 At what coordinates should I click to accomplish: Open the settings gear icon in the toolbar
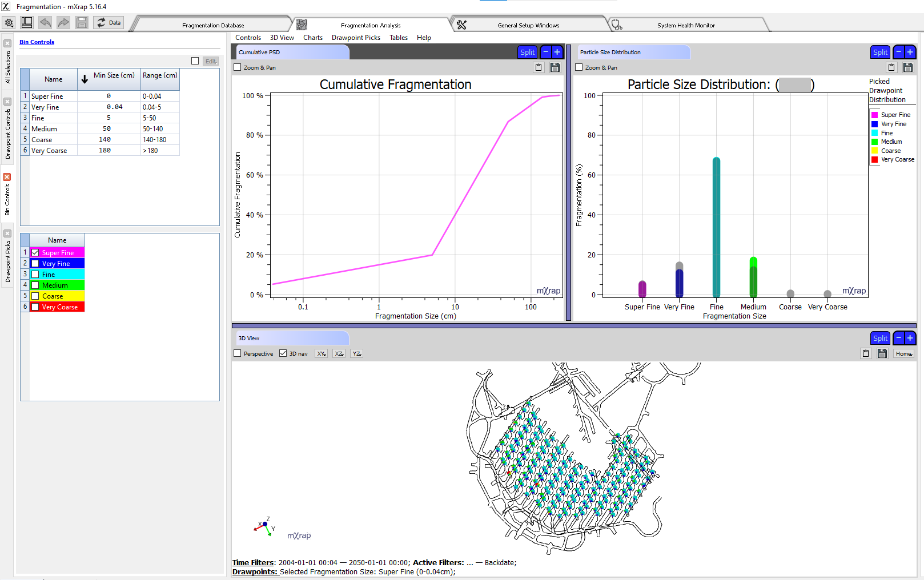(x=9, y=22)
